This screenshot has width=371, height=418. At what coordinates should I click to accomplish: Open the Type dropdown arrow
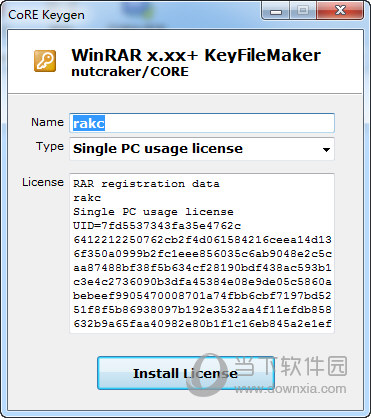tap(326, 150)
